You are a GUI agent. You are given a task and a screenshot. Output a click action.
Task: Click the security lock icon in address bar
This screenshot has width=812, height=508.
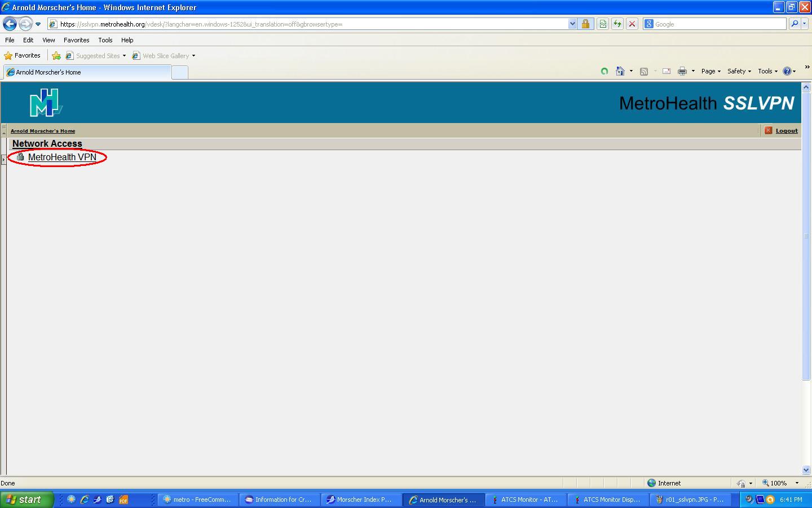[x=585, y=24]
